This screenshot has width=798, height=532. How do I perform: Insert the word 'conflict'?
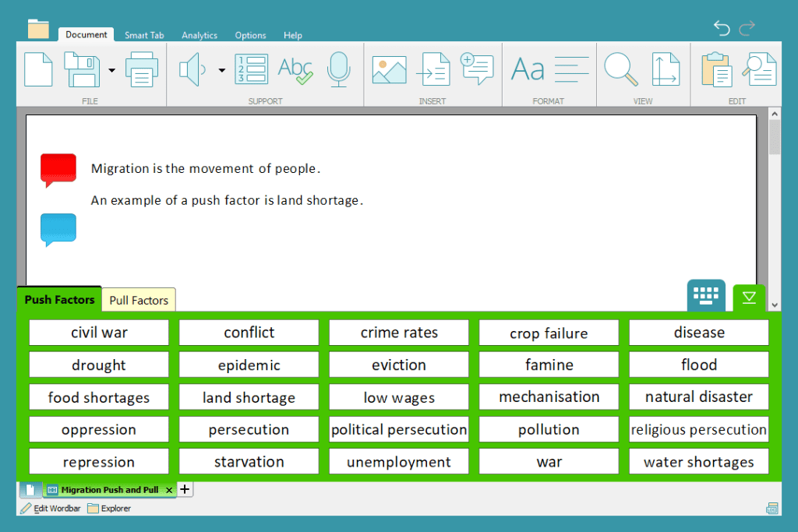click(x=249, y=333)
